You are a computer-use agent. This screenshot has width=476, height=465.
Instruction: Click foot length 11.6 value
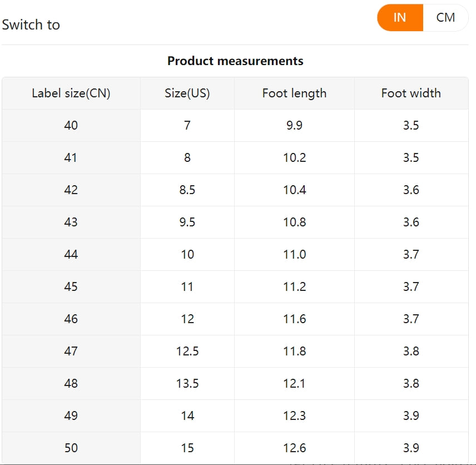294,319
